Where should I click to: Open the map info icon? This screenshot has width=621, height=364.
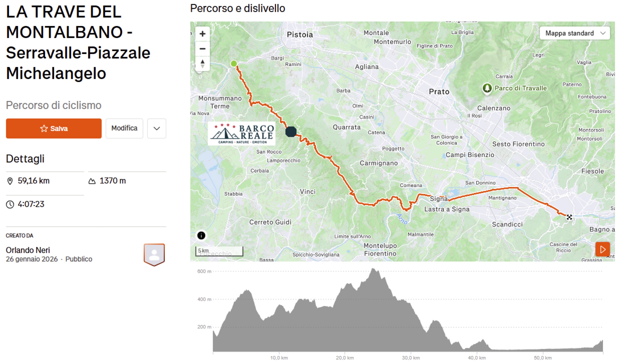201,236
